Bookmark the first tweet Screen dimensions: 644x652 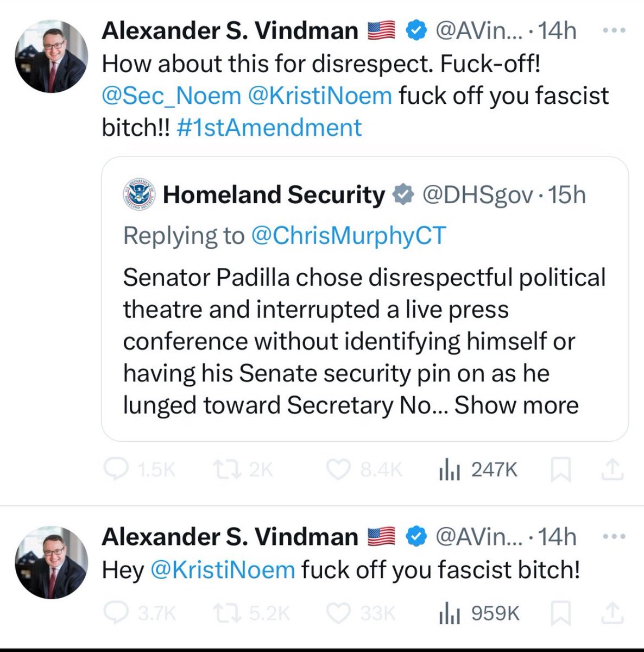(560, 470)
